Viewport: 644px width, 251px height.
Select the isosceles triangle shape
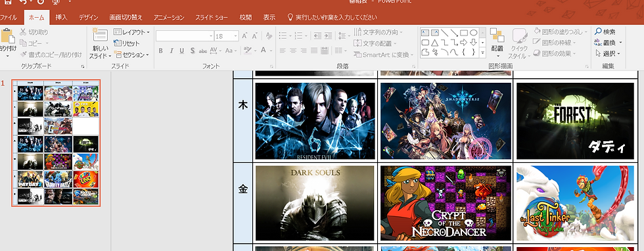coord(435,42)
